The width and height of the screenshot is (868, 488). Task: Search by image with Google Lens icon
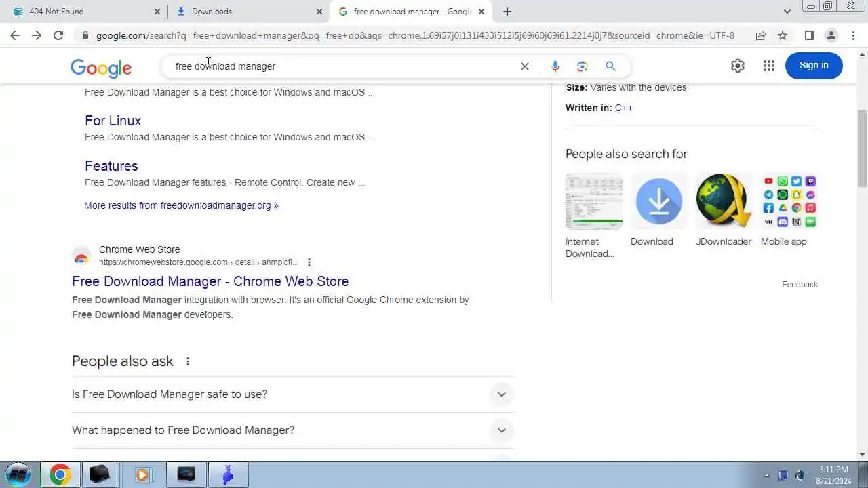(582, 66)
